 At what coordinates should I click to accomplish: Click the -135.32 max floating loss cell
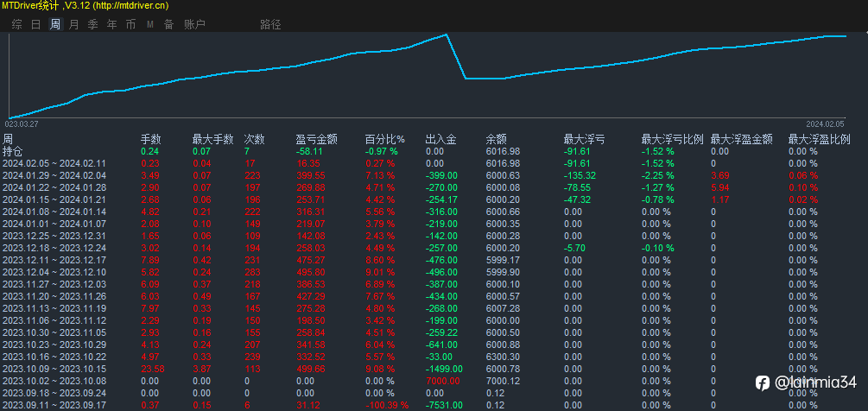click(580, 175)
